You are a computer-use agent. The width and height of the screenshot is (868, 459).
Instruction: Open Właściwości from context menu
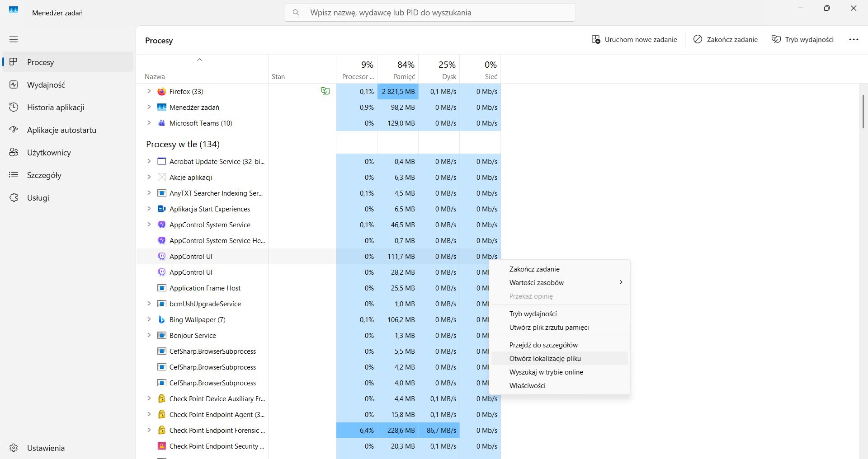point(560,385)
